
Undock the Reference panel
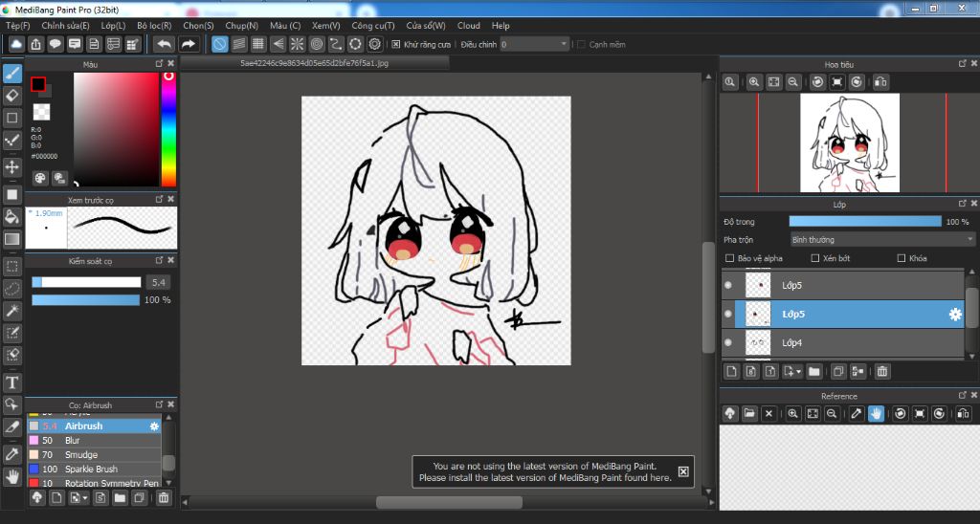[x=963, y=395]
